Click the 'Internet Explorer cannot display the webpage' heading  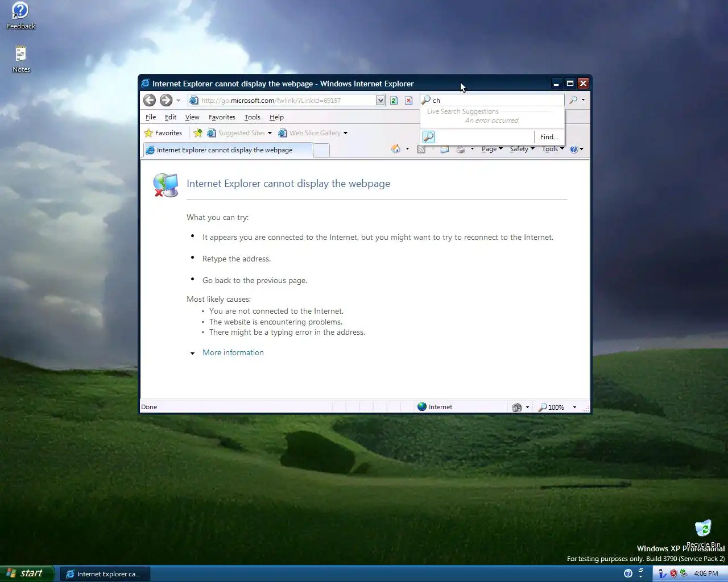click(x=288, y=184)
